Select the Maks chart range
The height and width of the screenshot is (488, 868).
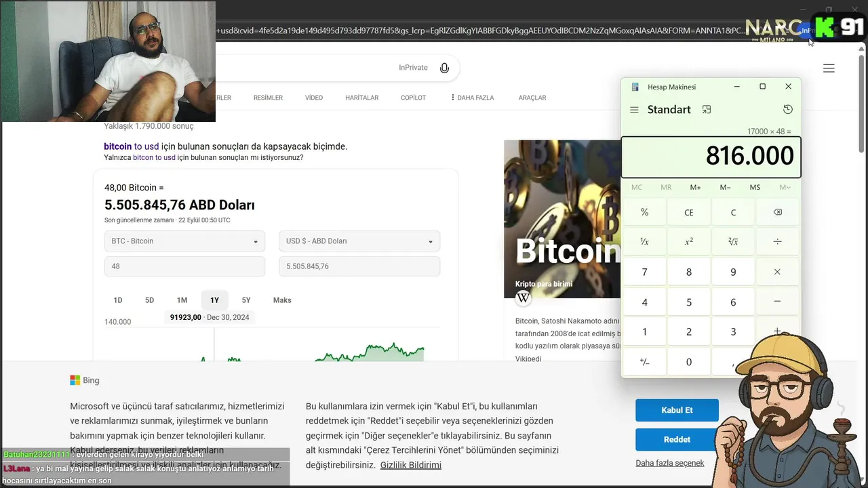coord(282,300)
